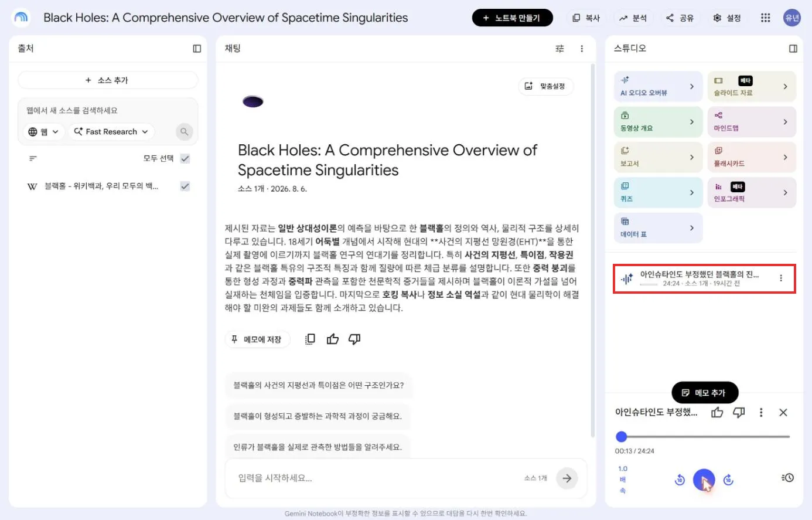This screenshot has width=812, height=520.
Task: Click the 메모에 저장 button
Action: tap(257, 339)
